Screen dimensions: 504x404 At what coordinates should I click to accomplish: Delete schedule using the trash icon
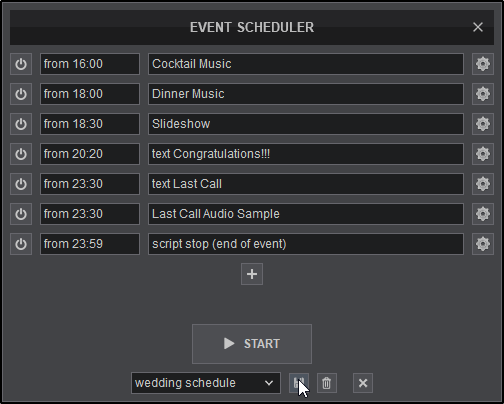click(327, 383)
